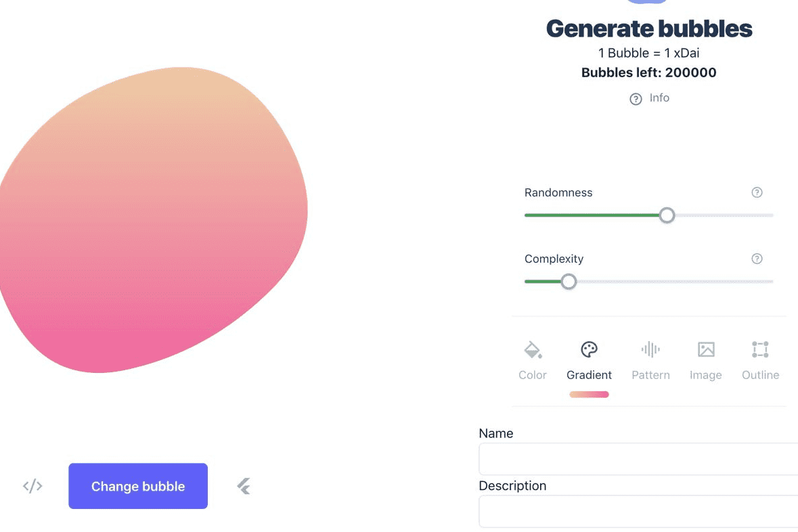The width and height of the screenshot is (798, 532).
Task: Click the palette Gradient icon
Action: (589, 350)
